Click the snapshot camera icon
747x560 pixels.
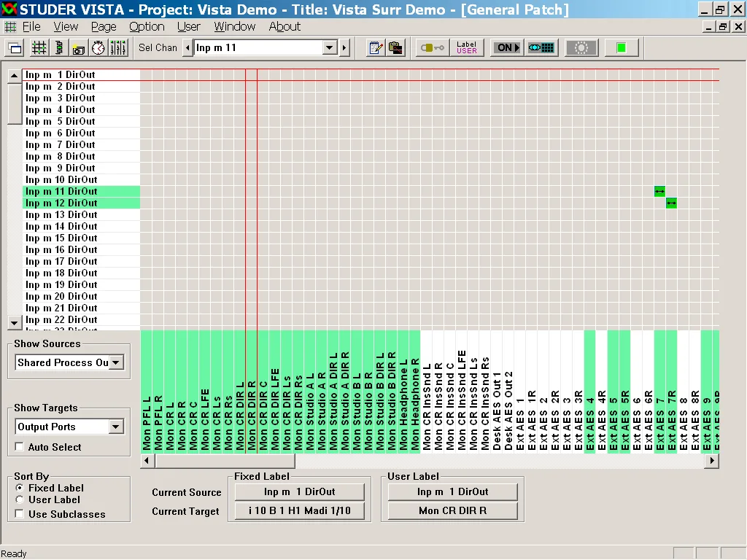pyautogui.click(x=79, y=48)
